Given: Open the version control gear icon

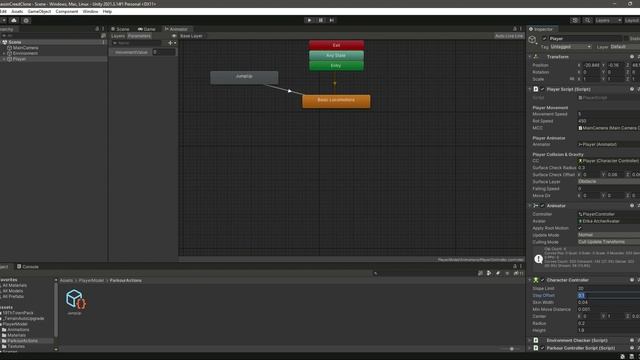Looking at the screenshot, I should [x=26, y=20].
